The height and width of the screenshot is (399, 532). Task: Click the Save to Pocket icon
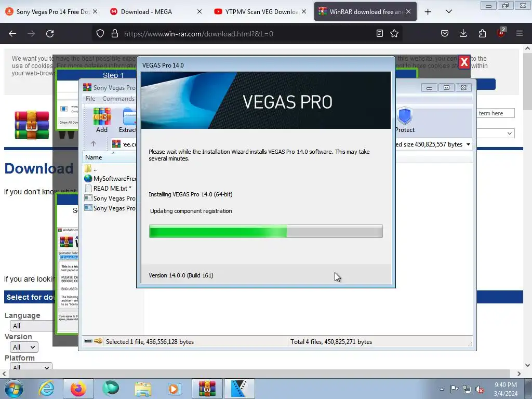[x=445, y=33]
